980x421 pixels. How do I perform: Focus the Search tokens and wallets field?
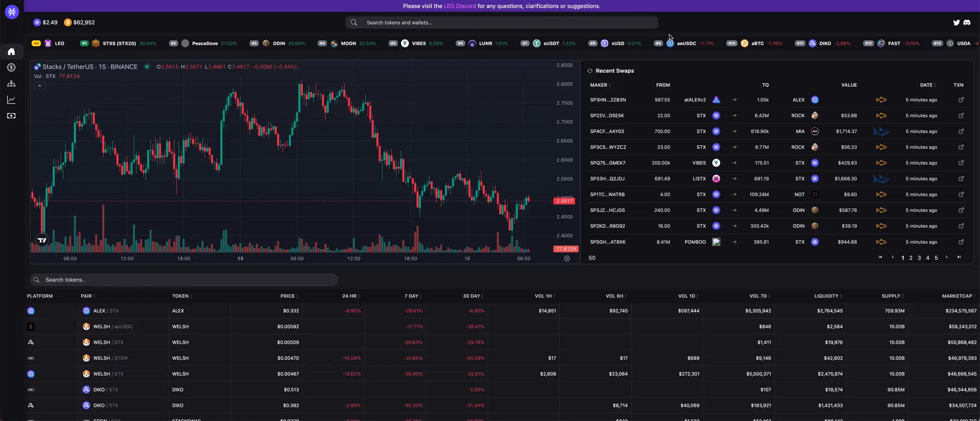point(502,22)
